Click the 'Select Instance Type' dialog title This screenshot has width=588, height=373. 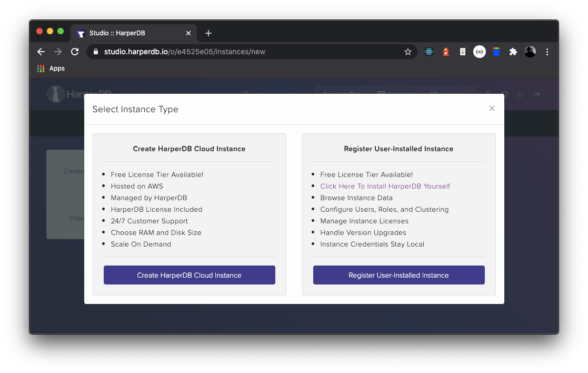point(135,109)
